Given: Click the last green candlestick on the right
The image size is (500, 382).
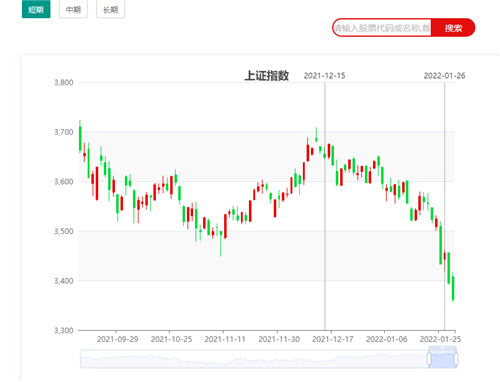Looking at the screenshot, I should (453, 288).
